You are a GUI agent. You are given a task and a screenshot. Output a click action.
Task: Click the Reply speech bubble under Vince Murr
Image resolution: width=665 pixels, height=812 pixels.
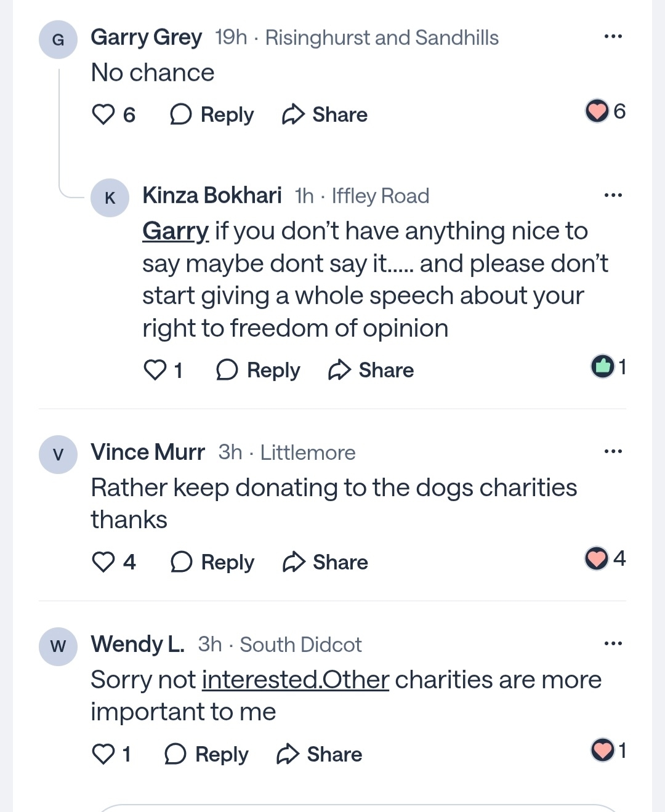tap(182, 562)
